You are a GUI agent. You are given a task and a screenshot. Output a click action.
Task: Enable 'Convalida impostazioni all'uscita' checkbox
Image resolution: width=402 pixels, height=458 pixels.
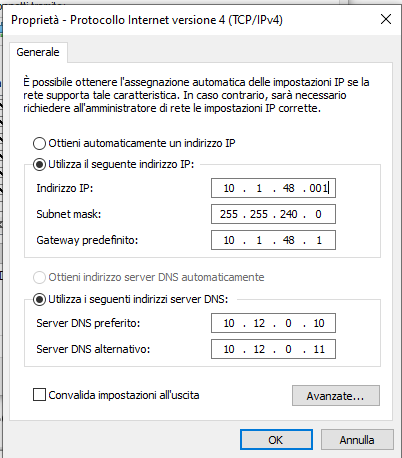[39, 395]
